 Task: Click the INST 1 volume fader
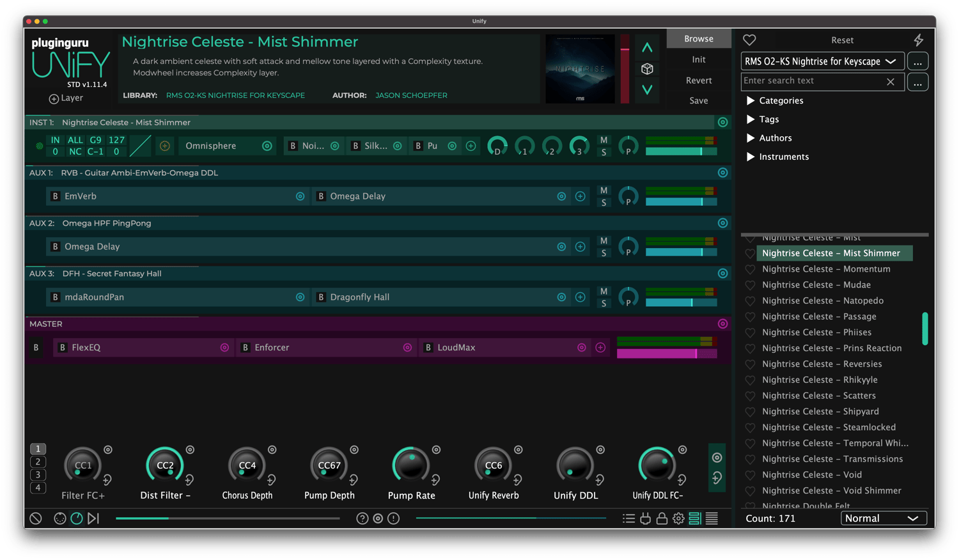point(681,152)
